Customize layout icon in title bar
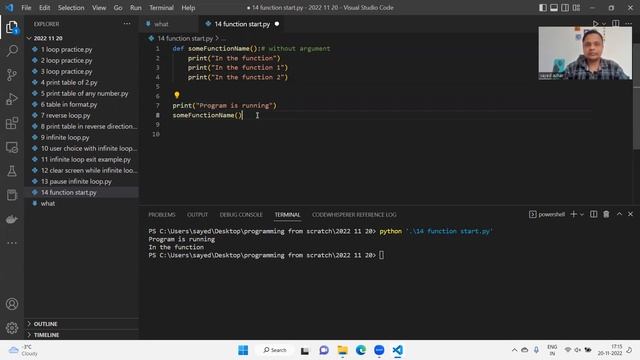Image resolution: width=640 pixels, height=360 pixels. [x=576, y=8]
